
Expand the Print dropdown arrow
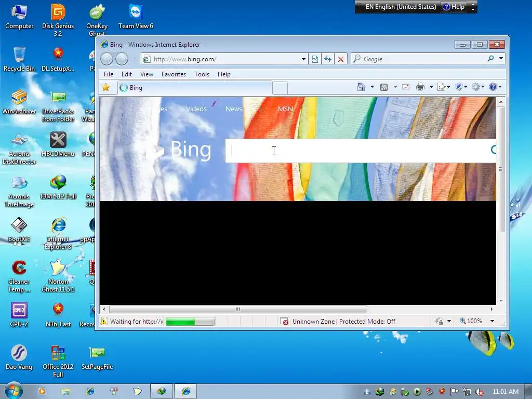pos(431,87)
